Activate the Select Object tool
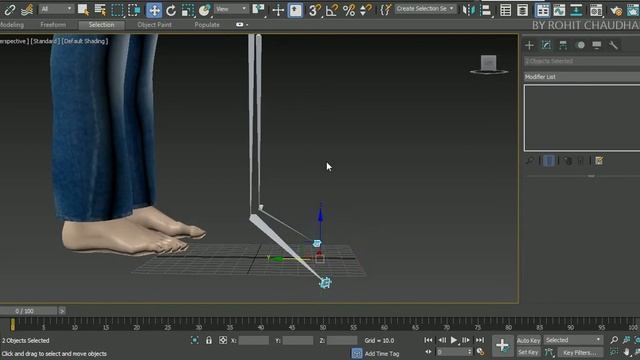Viewport: 640px width, 360px height. pyautogui.click(x=83, y=10)
